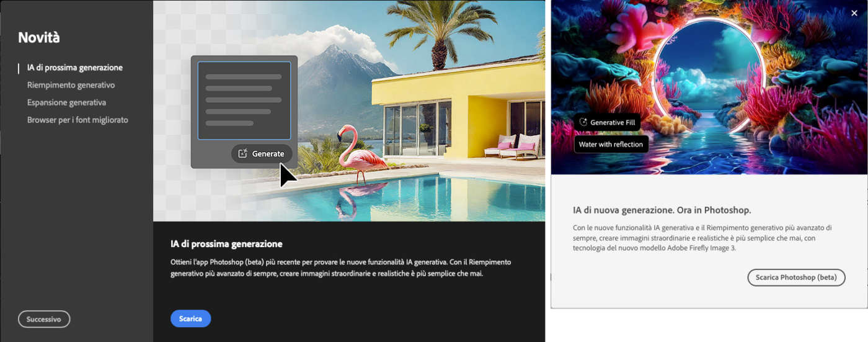This screenshot has height=342, width=868.
Task: Click the Successivo button
Action: 44,319
